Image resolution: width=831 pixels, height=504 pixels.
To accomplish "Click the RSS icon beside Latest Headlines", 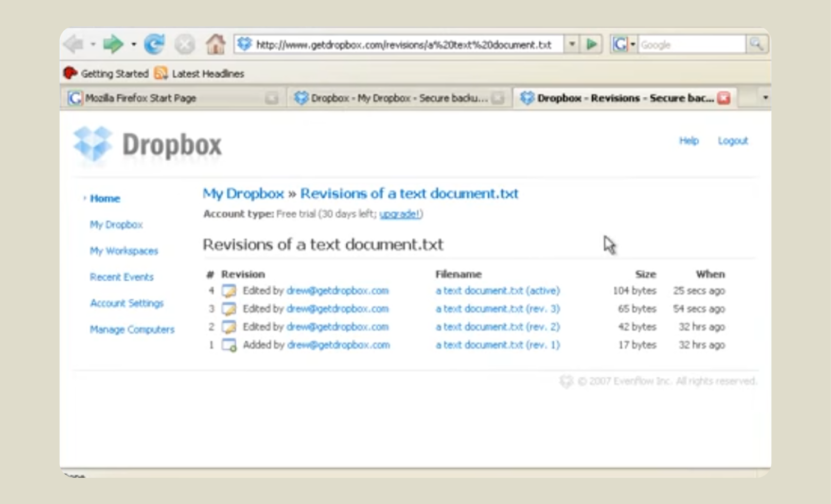I will (161, 73).
